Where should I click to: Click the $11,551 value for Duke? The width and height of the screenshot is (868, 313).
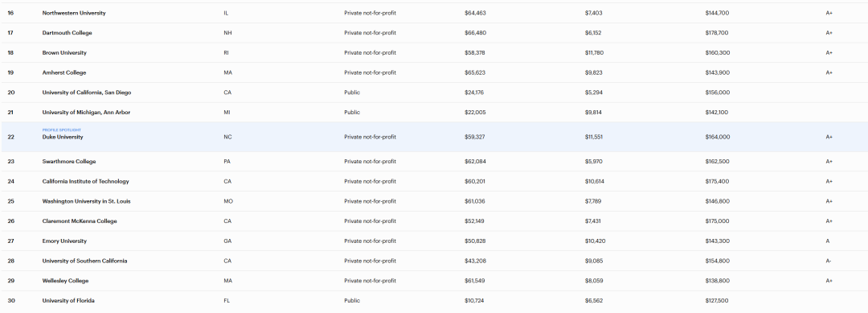click(x=593, y=137)
